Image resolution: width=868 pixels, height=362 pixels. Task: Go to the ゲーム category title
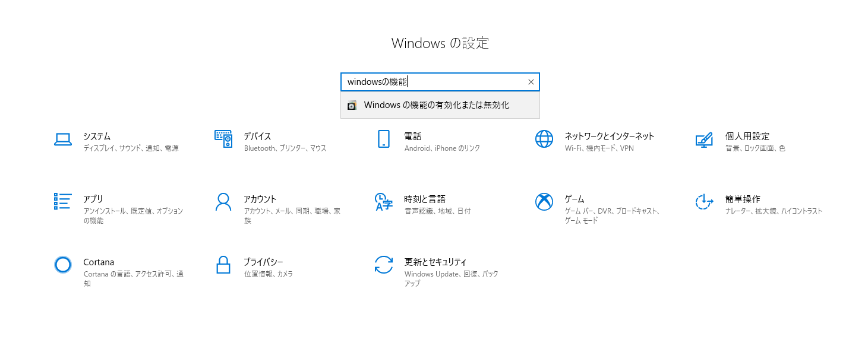(x=575, y=199)
